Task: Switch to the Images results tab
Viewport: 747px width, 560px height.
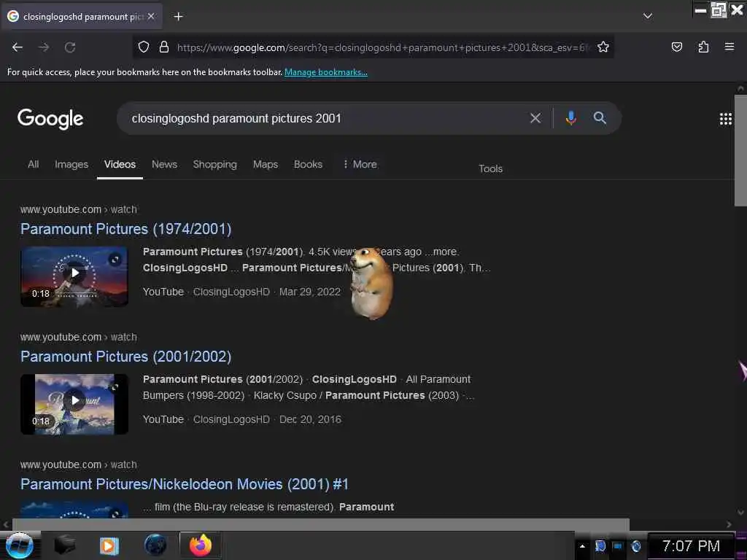Action: pyautogui.click(x=71, y=164)
